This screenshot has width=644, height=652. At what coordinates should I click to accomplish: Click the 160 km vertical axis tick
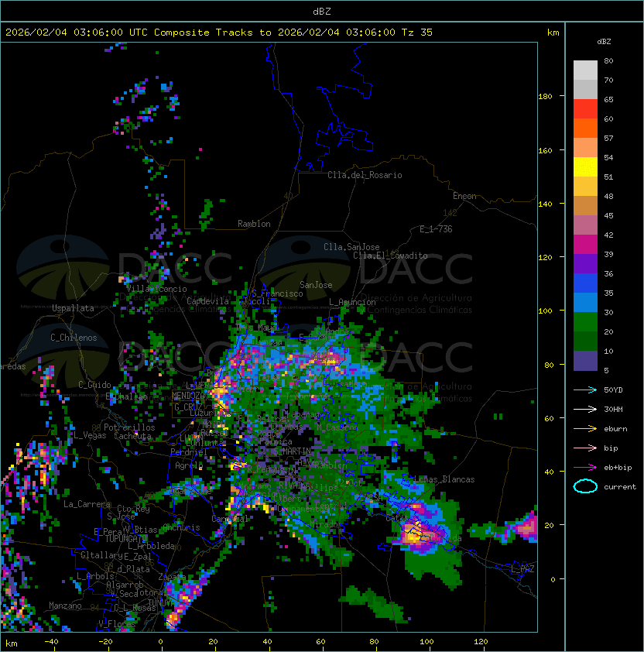[545, 150]
